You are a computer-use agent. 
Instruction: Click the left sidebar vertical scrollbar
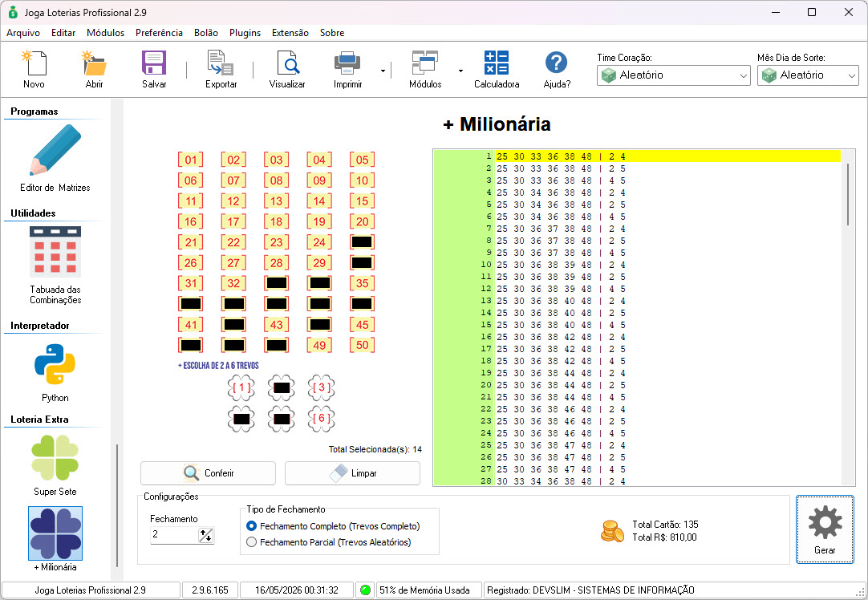(117, 505)
